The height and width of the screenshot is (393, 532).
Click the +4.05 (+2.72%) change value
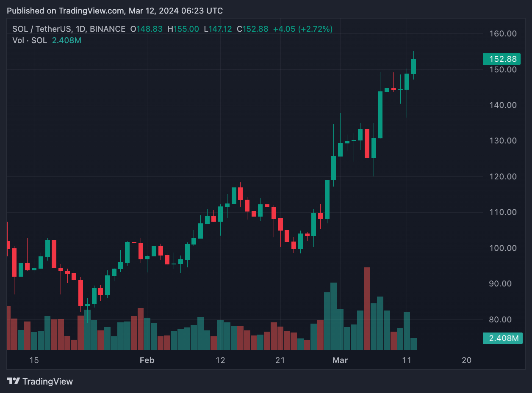tap(302, 29)
